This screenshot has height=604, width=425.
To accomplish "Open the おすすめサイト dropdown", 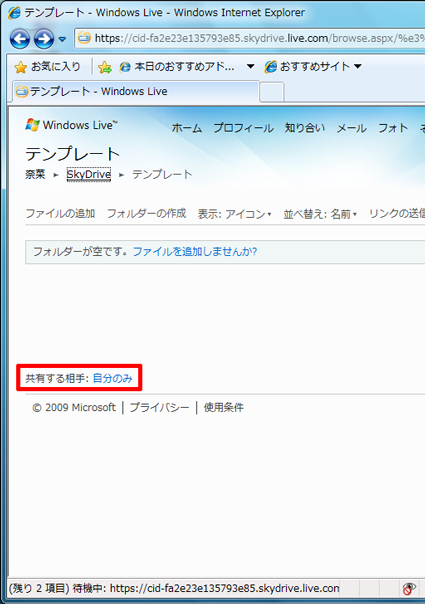I will coord(313,66).
